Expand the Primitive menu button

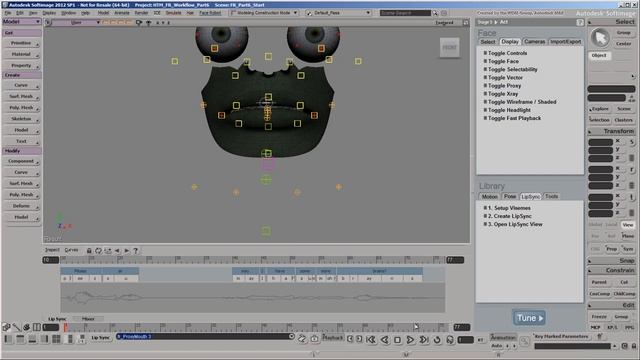pyautogui.click(x=22, y=43)
